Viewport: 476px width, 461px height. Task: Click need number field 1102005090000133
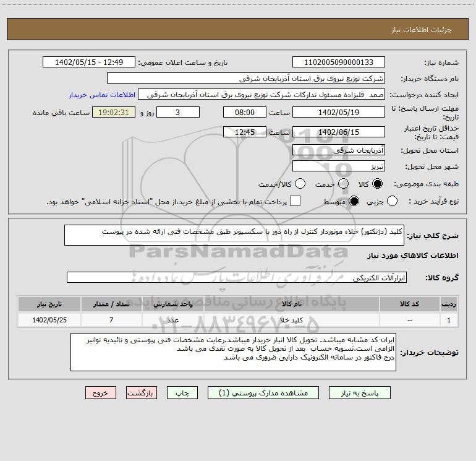339,62
